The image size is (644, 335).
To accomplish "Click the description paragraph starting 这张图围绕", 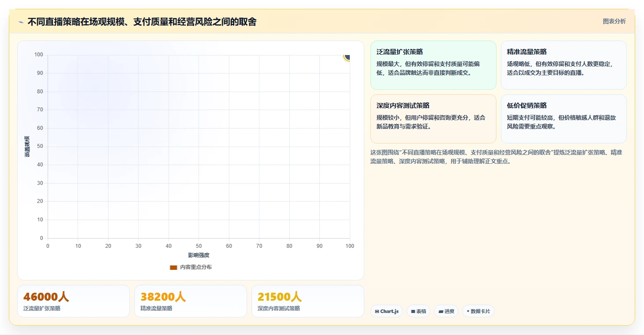I will click(x=496, y=157).
